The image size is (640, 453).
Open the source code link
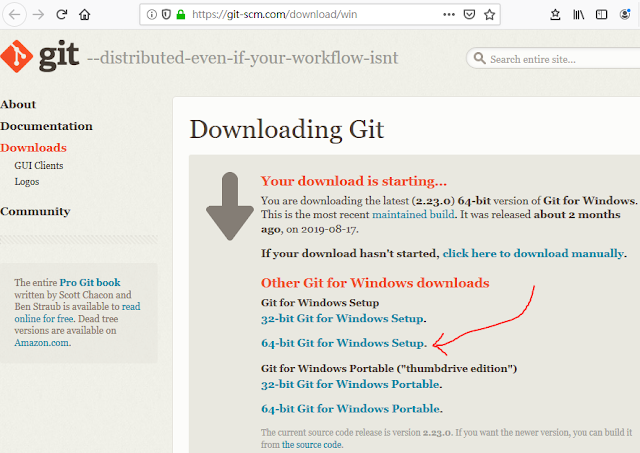[312, 444]
